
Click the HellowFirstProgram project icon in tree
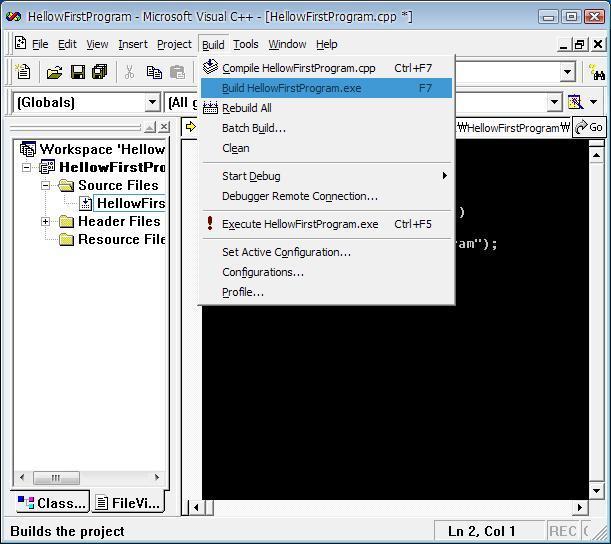pyautogui.click(x=47, y=167)
